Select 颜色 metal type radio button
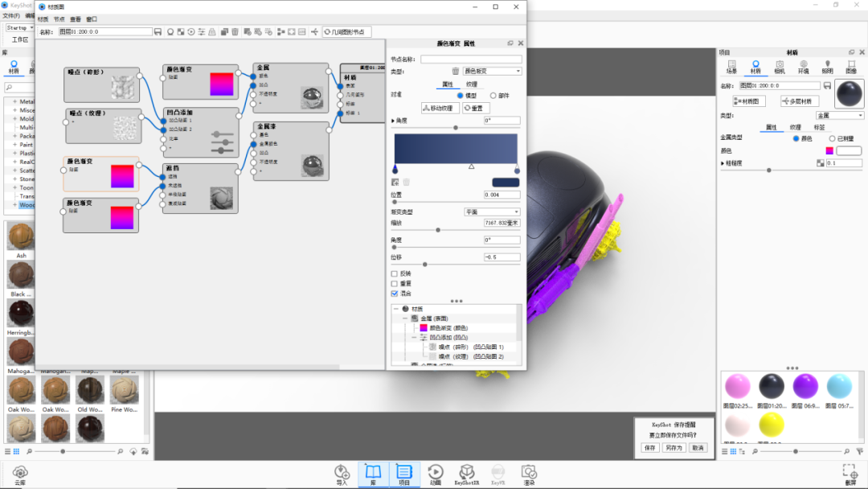 (796, 138)
